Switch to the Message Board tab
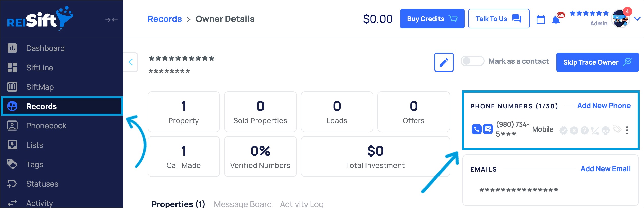Screen dimensions: 644x208 click(243, 204)
